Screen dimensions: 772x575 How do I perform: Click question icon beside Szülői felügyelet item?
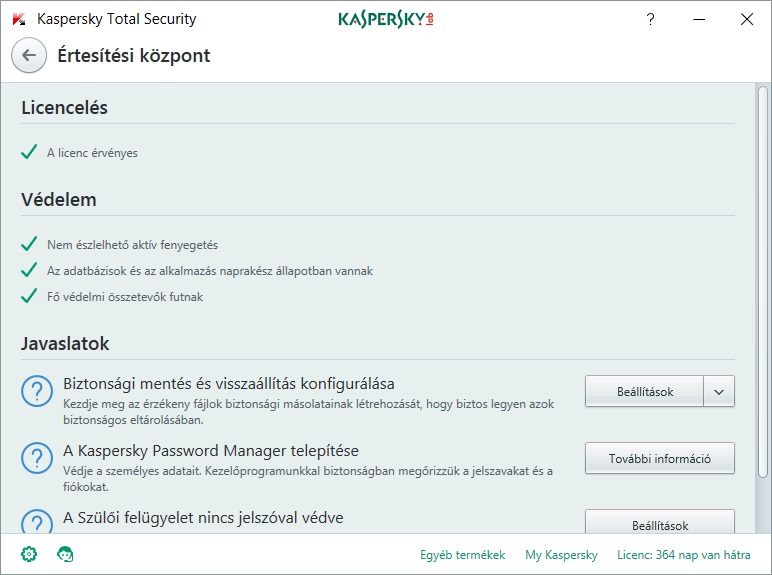[x=37, y=521]
